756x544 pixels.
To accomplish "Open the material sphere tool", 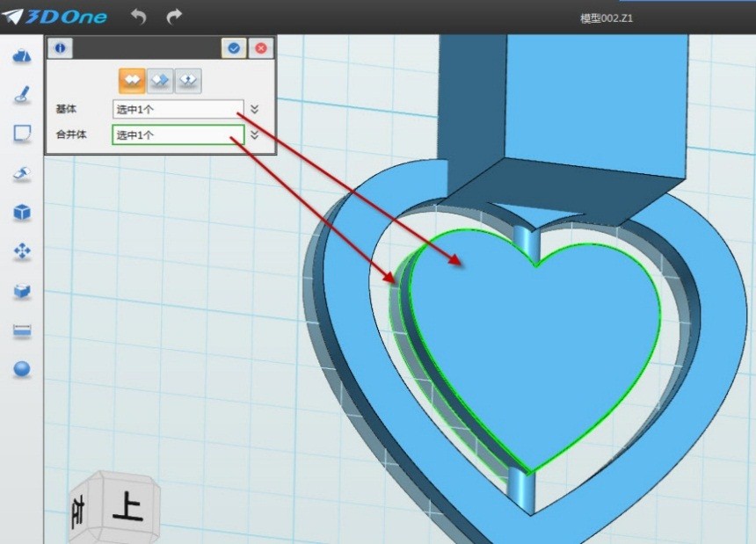I will point(22,369).
